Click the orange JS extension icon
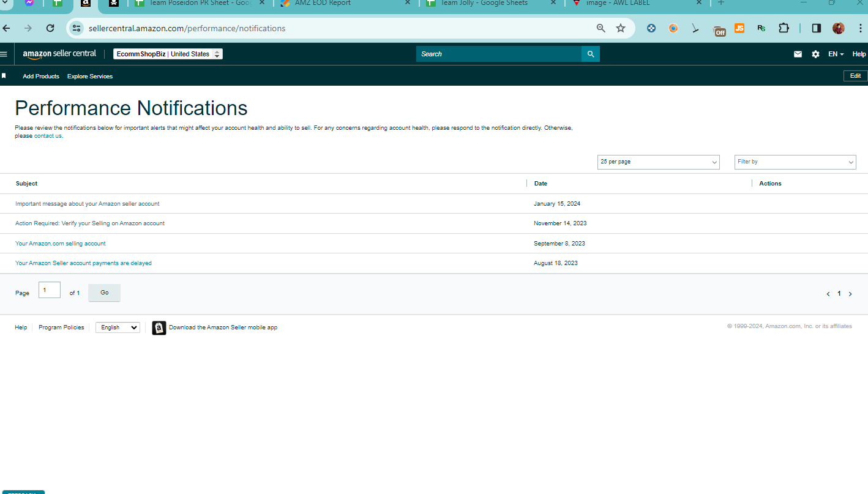The height and width of the screenshot is (494, 868). (739, 28)
